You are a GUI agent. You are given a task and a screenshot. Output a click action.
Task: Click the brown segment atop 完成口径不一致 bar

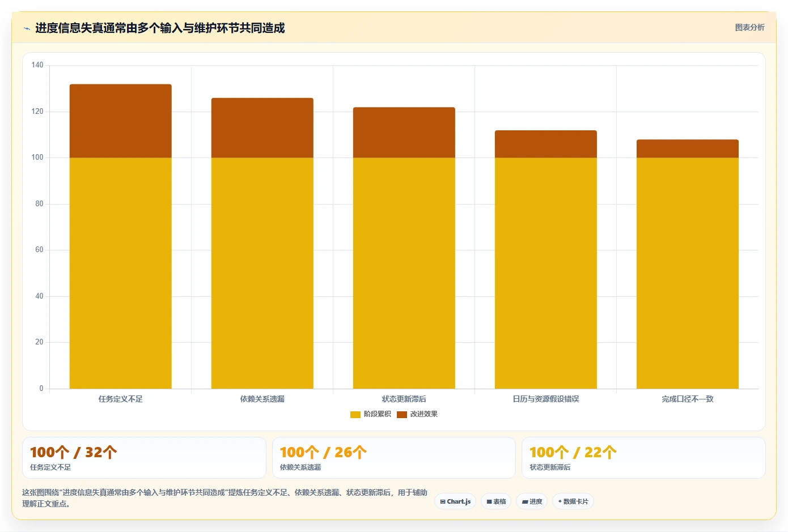pos(688,149)
